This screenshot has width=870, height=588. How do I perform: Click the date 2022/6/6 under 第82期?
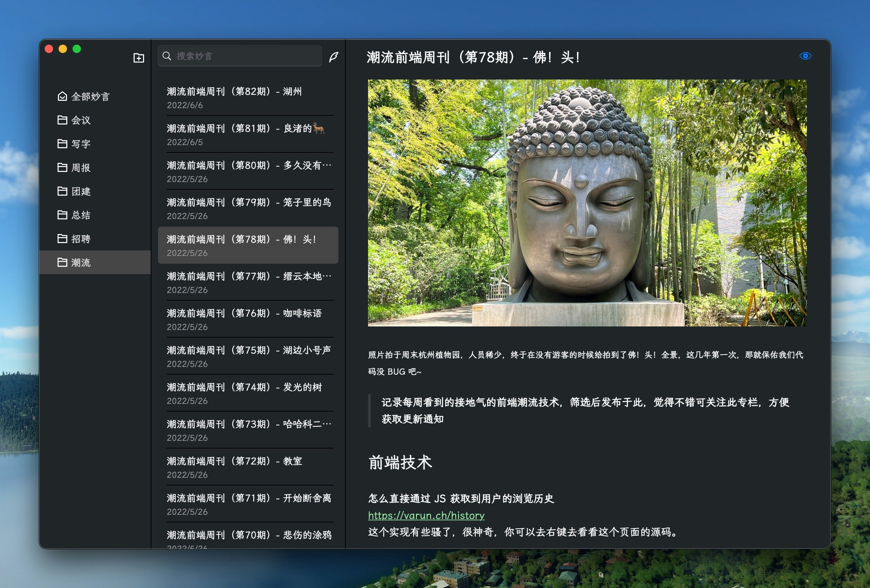point(185,105)
